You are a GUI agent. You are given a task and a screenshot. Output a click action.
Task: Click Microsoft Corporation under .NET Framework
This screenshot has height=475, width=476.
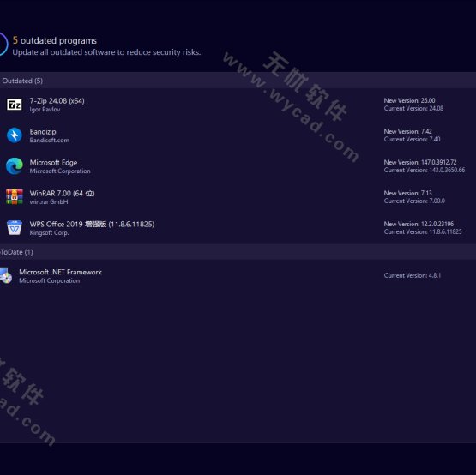[x=50, y=280]
